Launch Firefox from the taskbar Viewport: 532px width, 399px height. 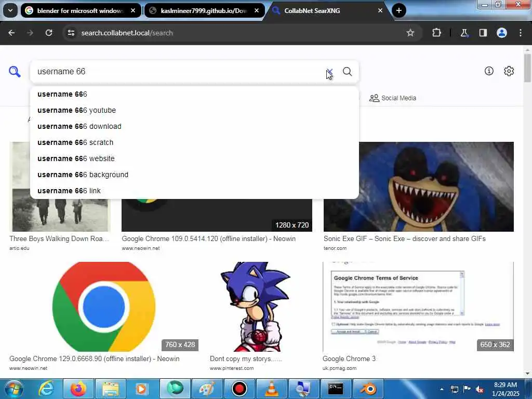pos(78,389)
